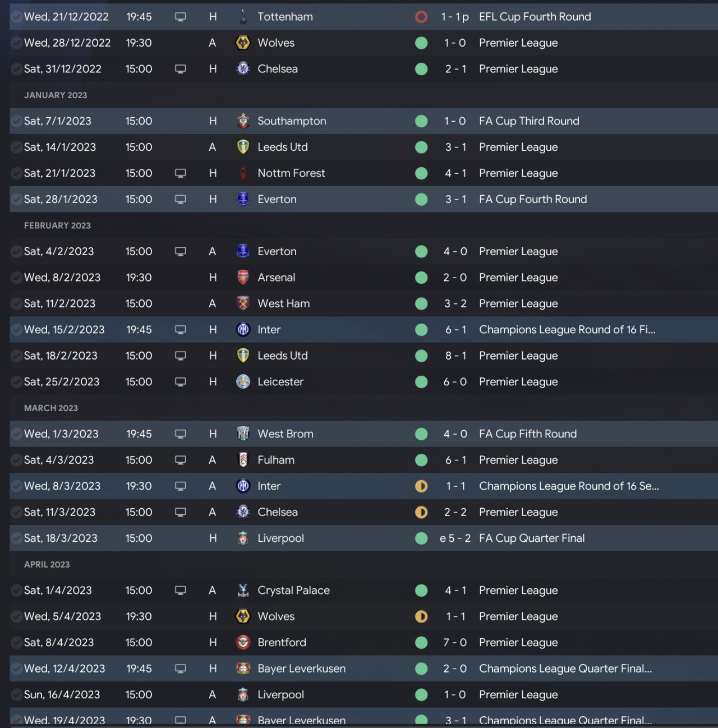Click the West Brom club badge
Screen dimensions: 718x728
point(243,434)
